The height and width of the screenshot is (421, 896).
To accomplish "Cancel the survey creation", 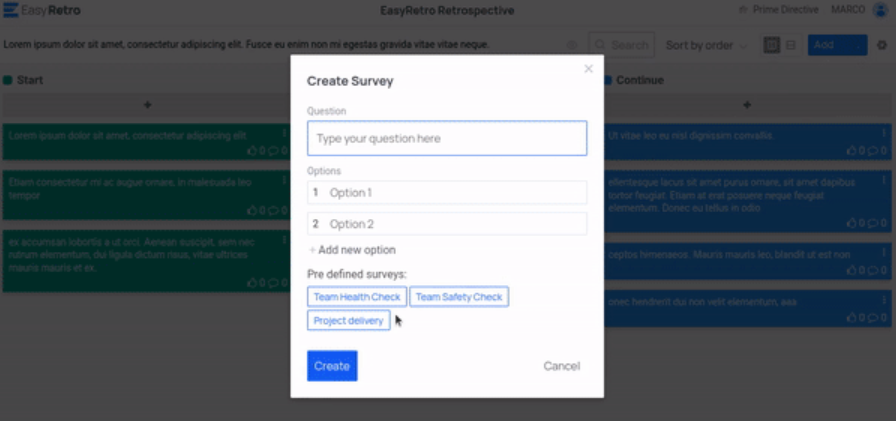I will point(561,366).
